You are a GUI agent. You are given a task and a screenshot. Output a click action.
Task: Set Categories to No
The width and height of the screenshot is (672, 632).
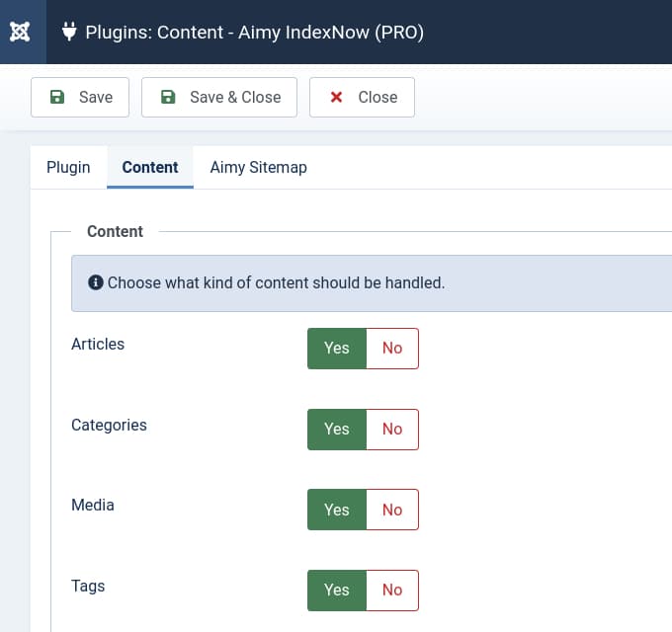392,430
